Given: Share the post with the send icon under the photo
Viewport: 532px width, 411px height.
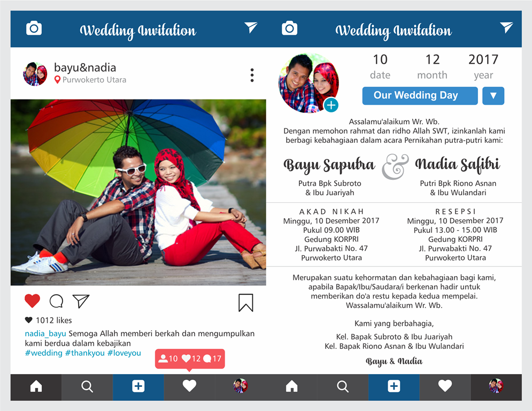Looking at the screenshot, I should click(x=81, y=301).
